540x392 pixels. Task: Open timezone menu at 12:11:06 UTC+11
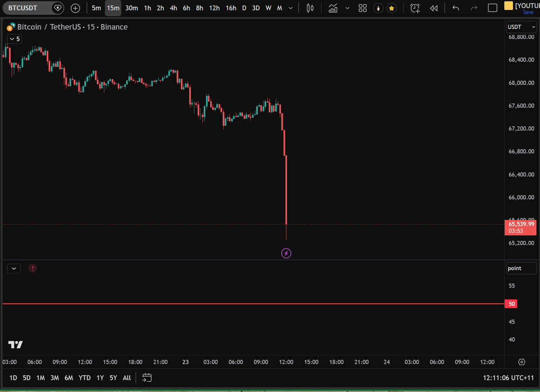tap(508, 378)
